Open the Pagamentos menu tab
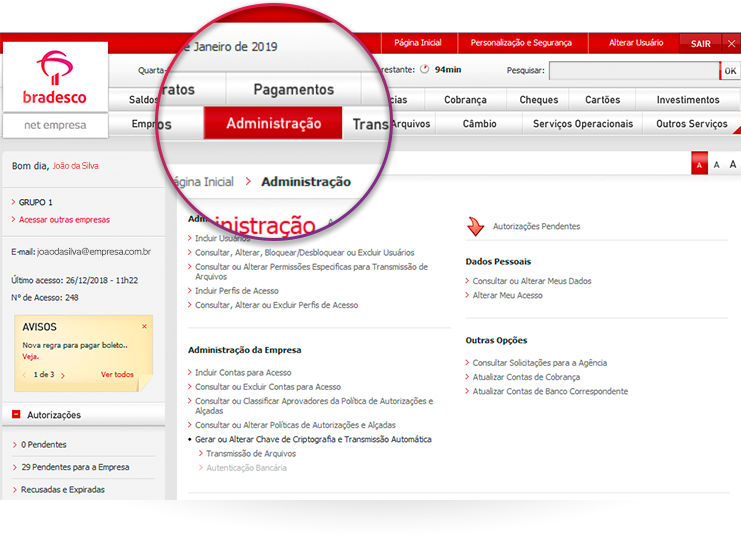Screen dimensions: 741x535 293,89
